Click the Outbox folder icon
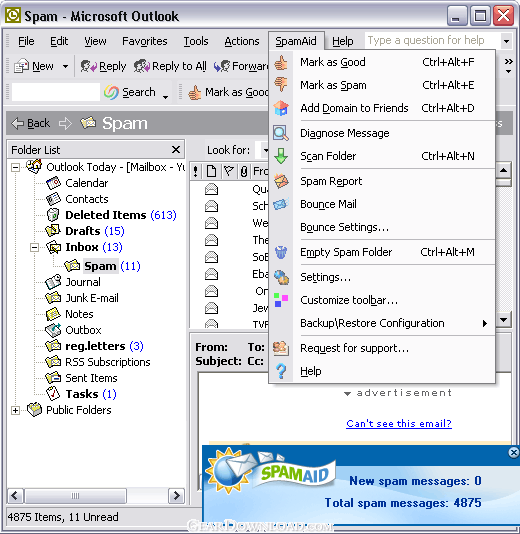 point(53,330)
